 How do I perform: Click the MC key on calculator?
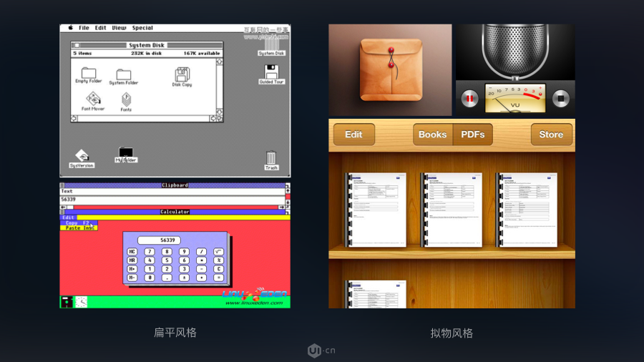click(132, 252)
